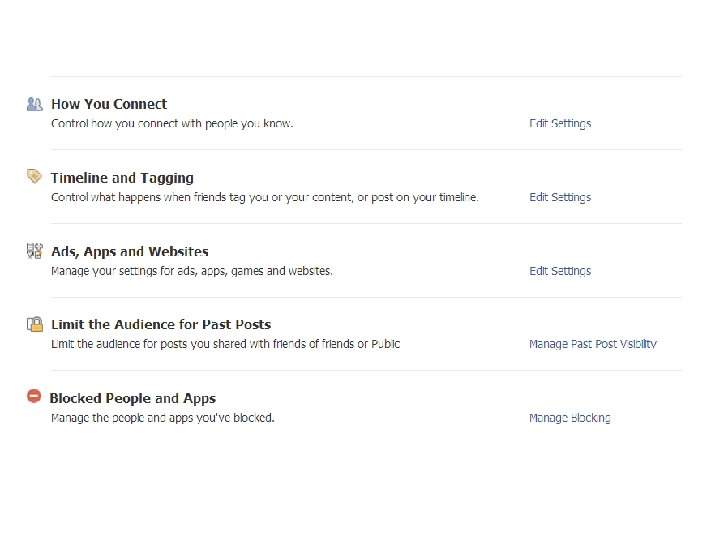The height and width of the screenshot is (540, 720).
Task: Open Edit Settings for Timeline and Tagging
Action: pos(560,197)
